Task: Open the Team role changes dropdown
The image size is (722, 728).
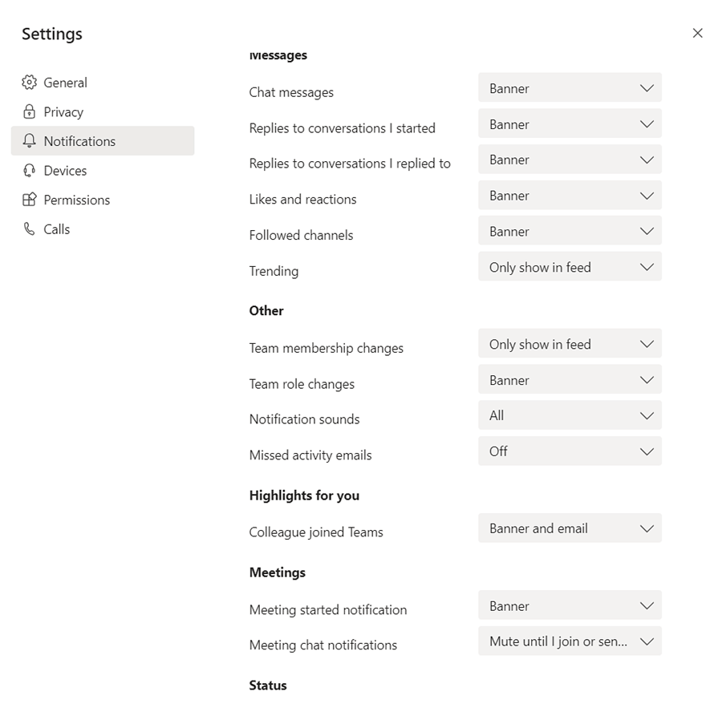Action: tap(570, 379)
